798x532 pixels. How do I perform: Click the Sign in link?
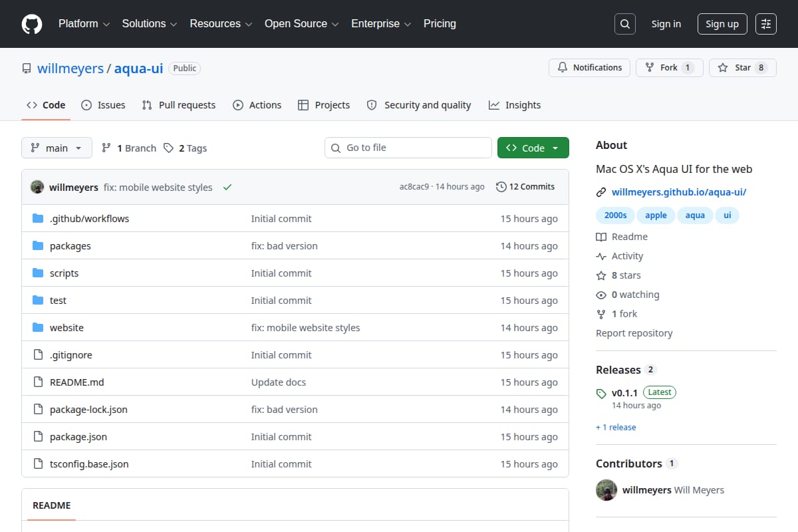(666, 24)
